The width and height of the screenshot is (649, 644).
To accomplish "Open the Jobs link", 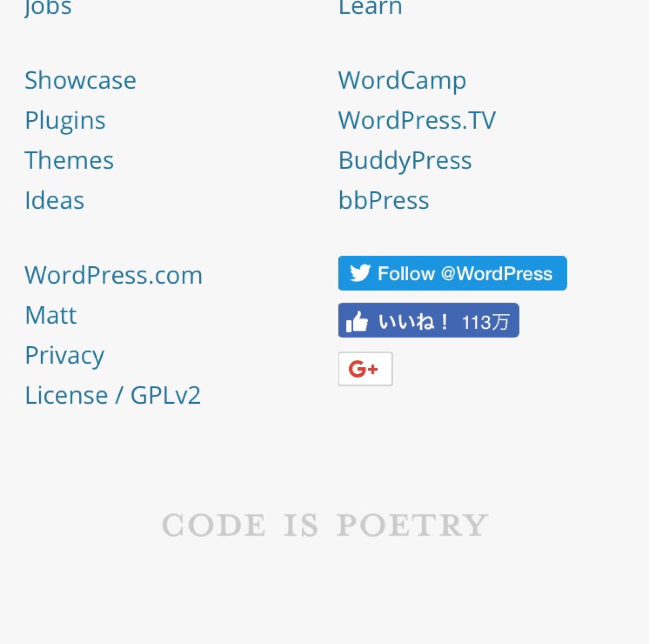I will coord(48,7).
